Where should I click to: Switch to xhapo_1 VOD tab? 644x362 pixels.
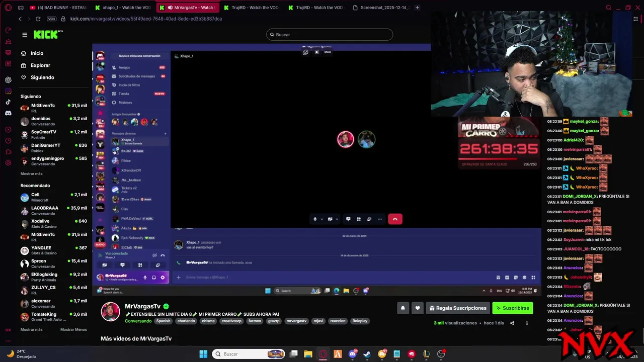point(123,8)
